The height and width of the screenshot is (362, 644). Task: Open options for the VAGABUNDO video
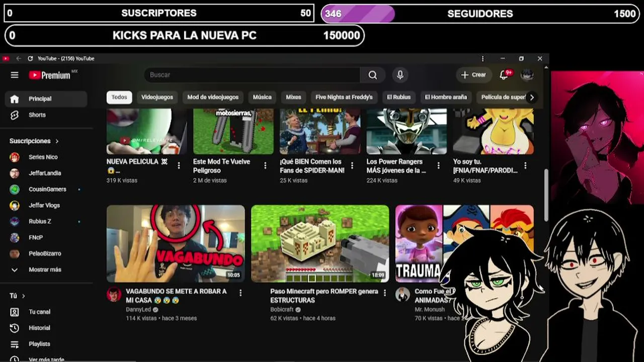240,293
